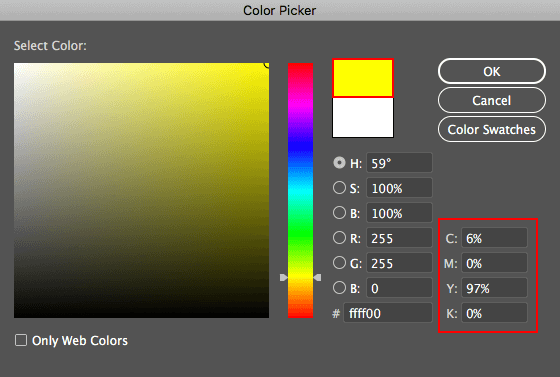
Task: Click the hue 59° input field
Action: coord(399,163)
